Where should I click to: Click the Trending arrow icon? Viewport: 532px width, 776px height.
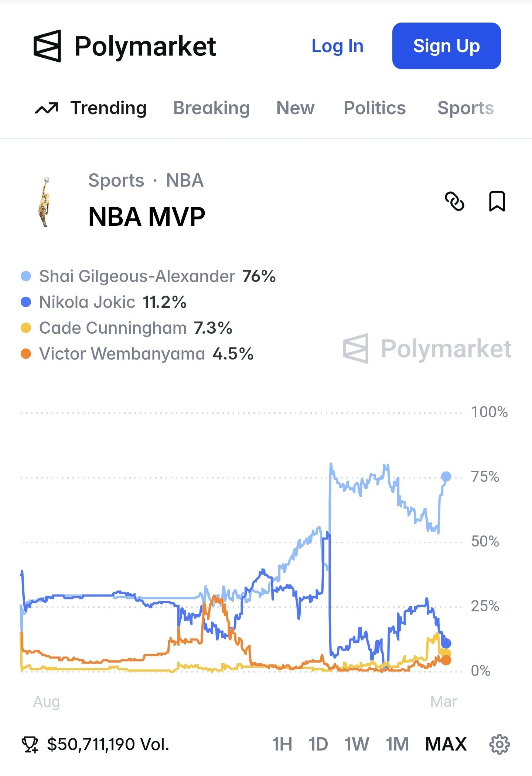click(47, 108)
